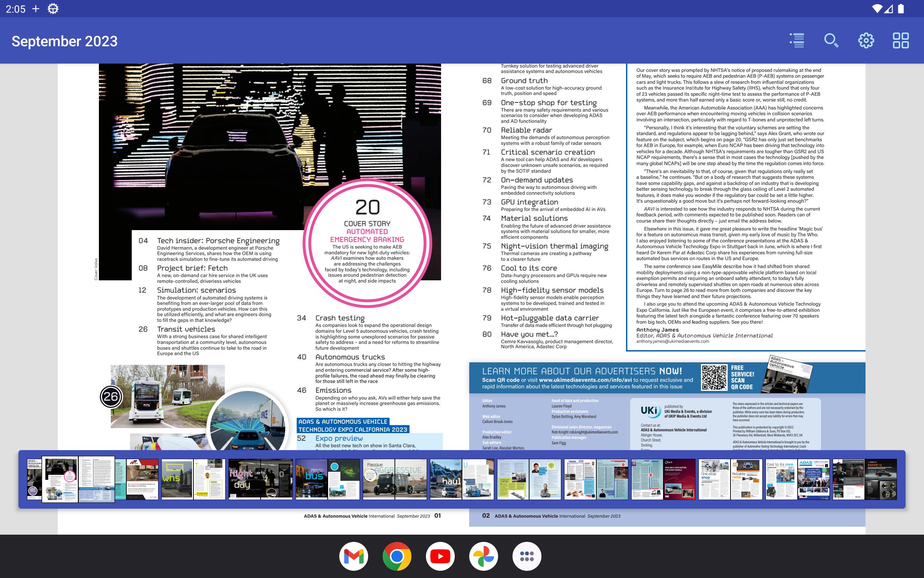924x578 pixels.
Task: Open the 'One-stop shop' spread thumbnail
Action: tap(731, 479)
